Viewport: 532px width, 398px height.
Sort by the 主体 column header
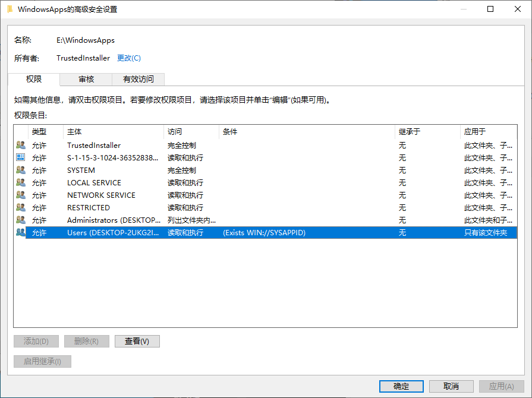[114, 131]
